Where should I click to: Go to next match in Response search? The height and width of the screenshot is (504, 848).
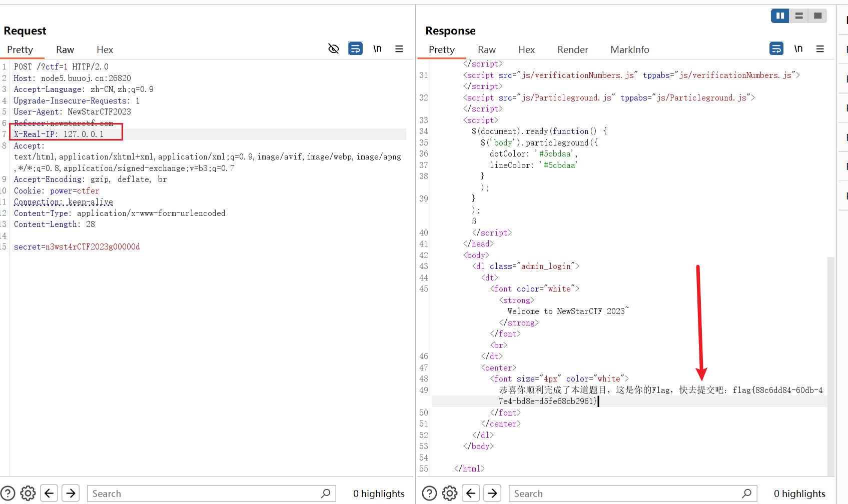tap(493, 493)
